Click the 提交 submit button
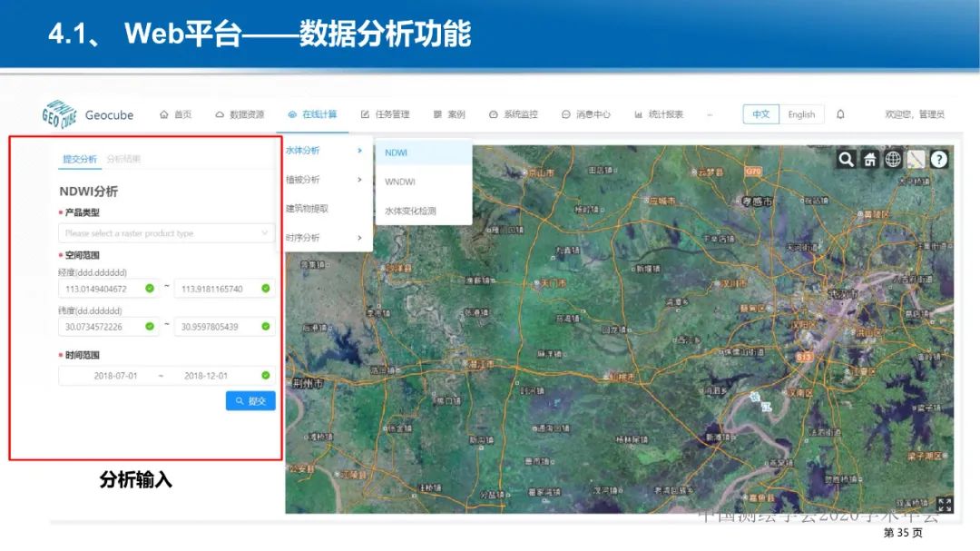Screen dimensions: 980x551 (250, 400)
